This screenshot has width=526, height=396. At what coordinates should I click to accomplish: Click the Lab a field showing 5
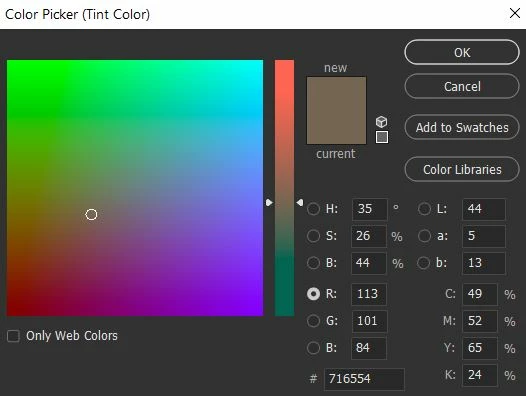(484, 236)
